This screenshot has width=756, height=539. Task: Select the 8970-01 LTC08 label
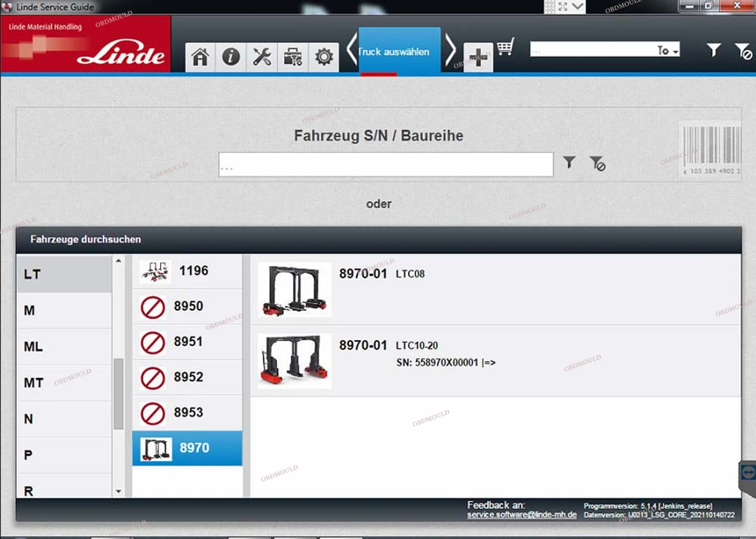point(382,274)
